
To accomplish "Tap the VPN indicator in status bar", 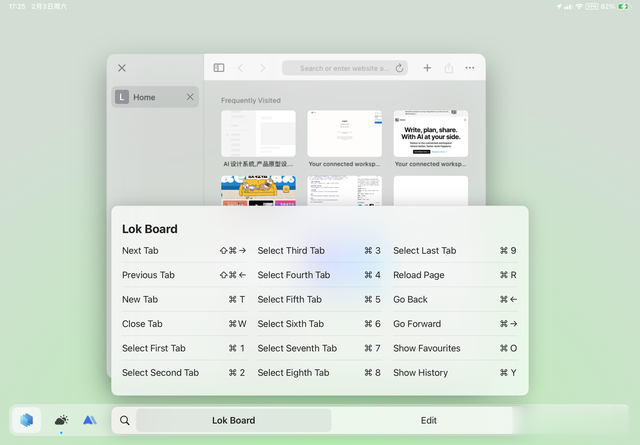I will tap(591, 7).
